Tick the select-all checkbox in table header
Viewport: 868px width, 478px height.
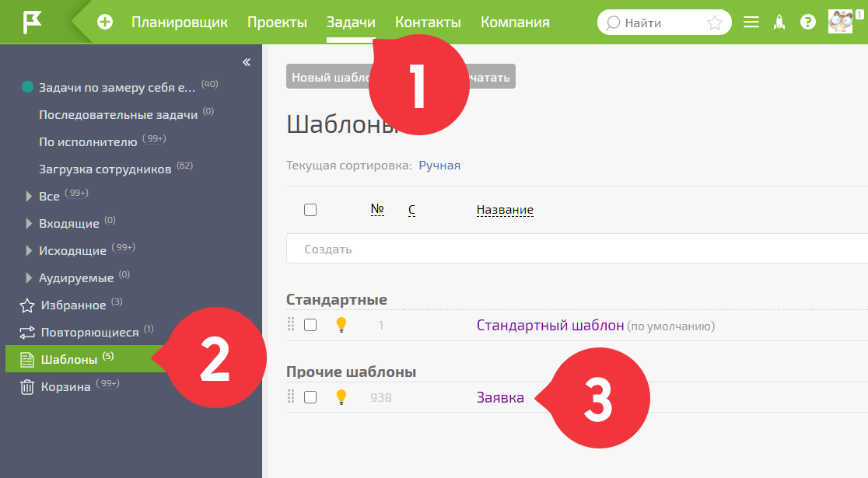310,210
